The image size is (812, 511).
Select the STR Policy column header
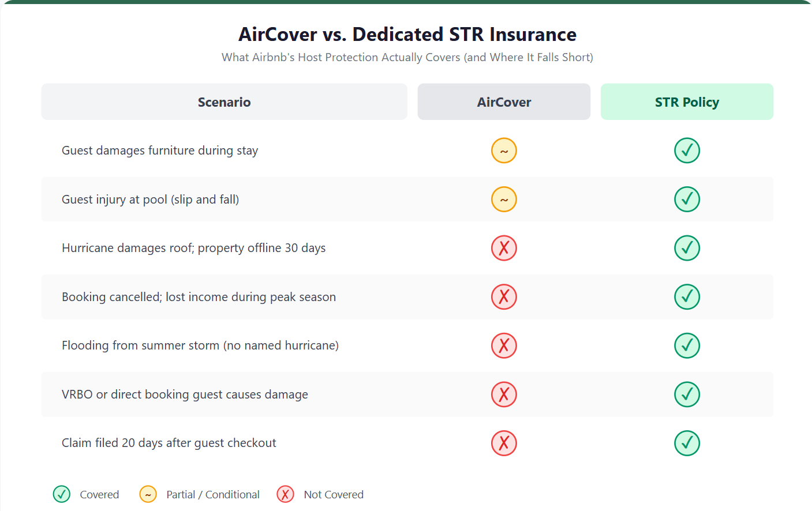point(687,102)
